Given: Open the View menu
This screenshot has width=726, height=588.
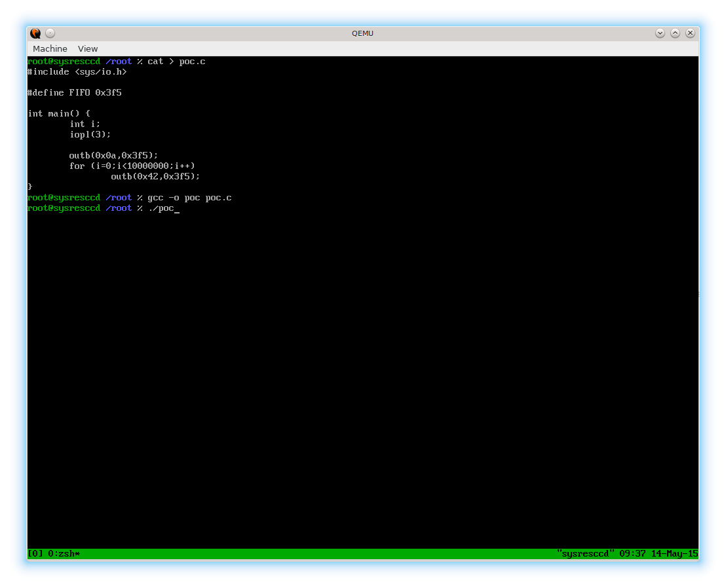Looking at the screenshot, I should tap(88, 49).
